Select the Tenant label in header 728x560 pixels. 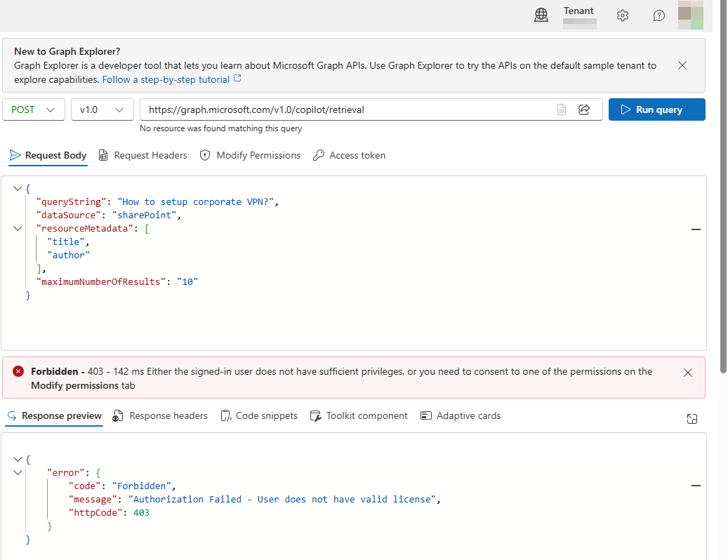578,11
